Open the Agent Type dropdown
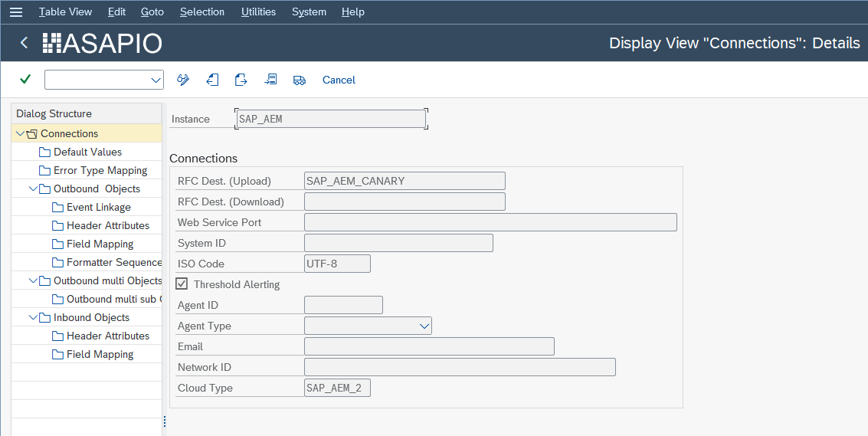This screenshot has width=868, height=436. tap(424, 326)
